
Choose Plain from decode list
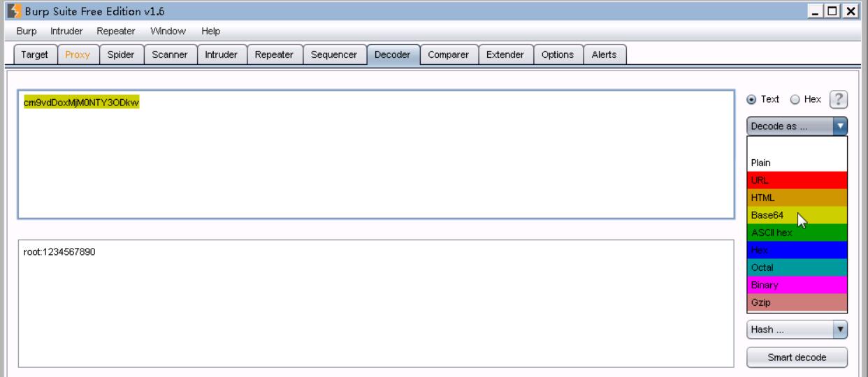[797, 163]
